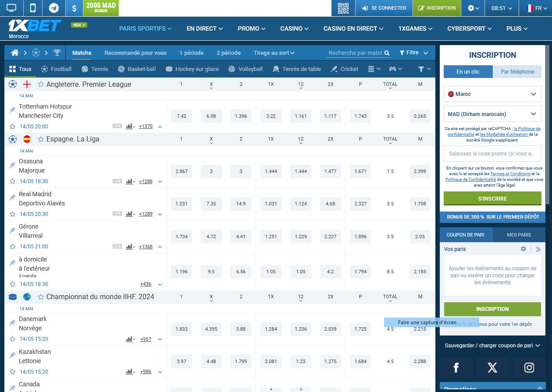The image size is (552, 392).
Task: Expand the Danemark Norvège match row
Action: [160, 339]
